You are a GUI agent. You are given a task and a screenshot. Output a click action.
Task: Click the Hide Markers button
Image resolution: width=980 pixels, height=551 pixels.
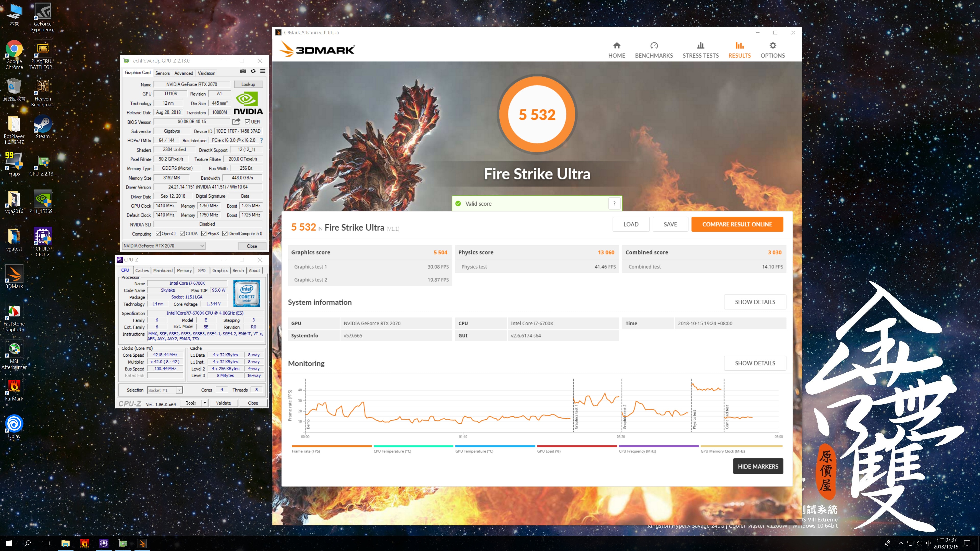click(758, 466)
